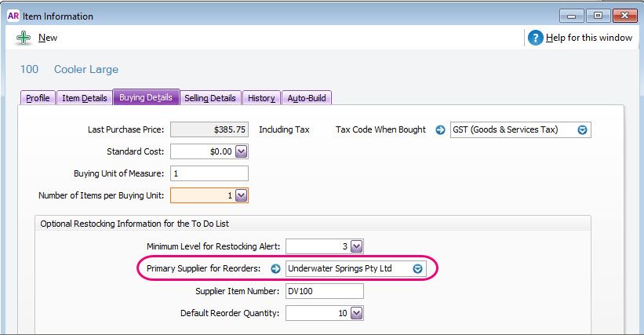Image resolution: width=644 pixels, height=335 pixels.
Task: Open Underwater Springs Pty Ltd supplier dropdown
Action: coord(418,269)
